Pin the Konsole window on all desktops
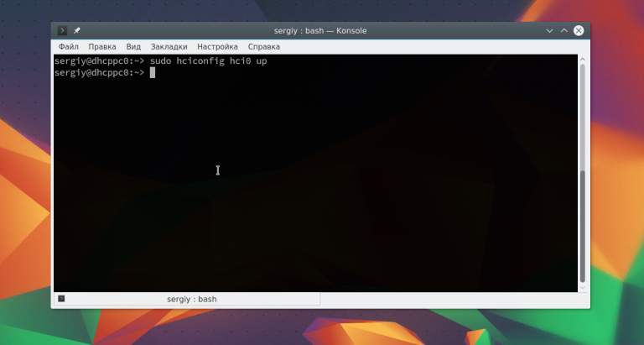This screenshot has width=644, height=345. [77, 30]
